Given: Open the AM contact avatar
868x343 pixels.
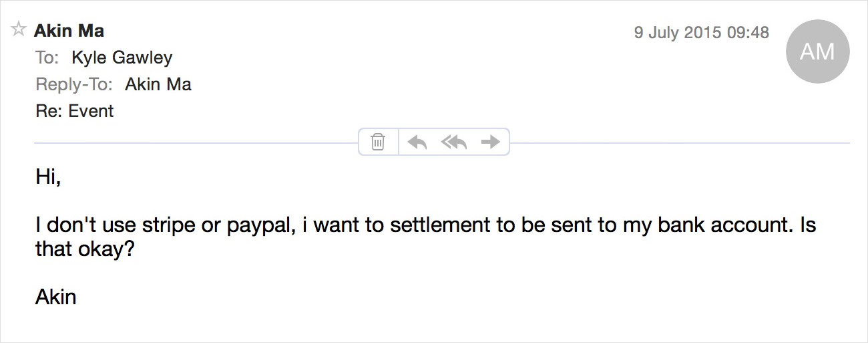Looking at the screenshot, I should 817,51.
